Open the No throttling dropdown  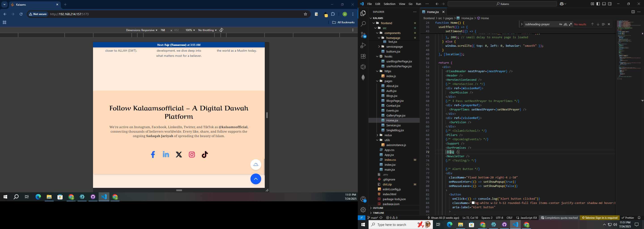coord(207,30)
